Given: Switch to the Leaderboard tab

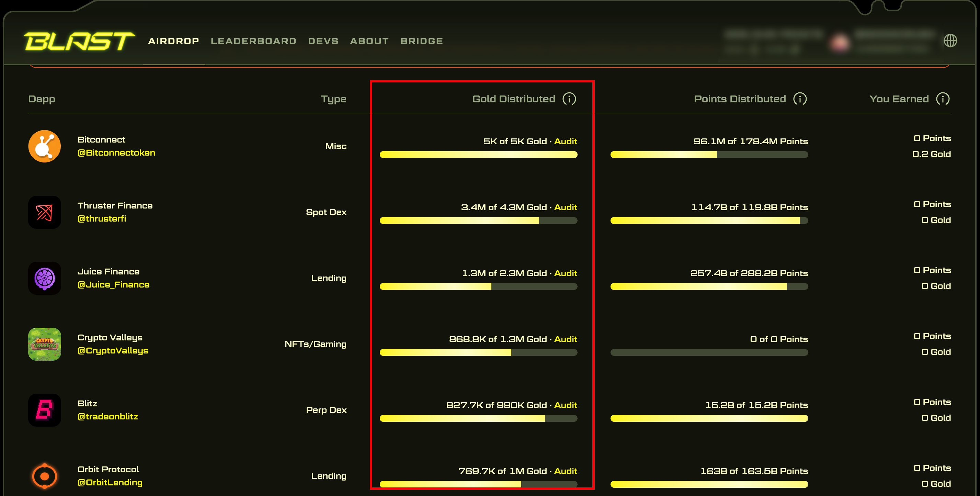Looking at the screenshot, I should click(x=253, y=41).
